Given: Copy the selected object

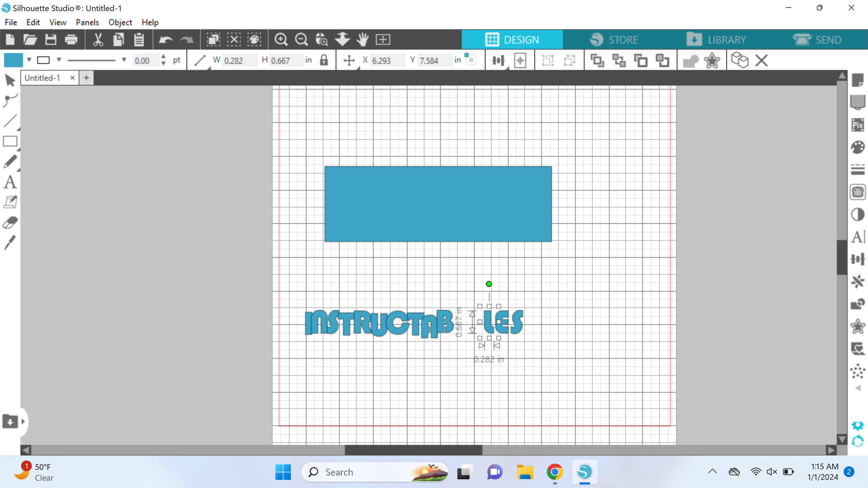Looking at the screenshot, I should pyautogui.click(x=118, y=40).
